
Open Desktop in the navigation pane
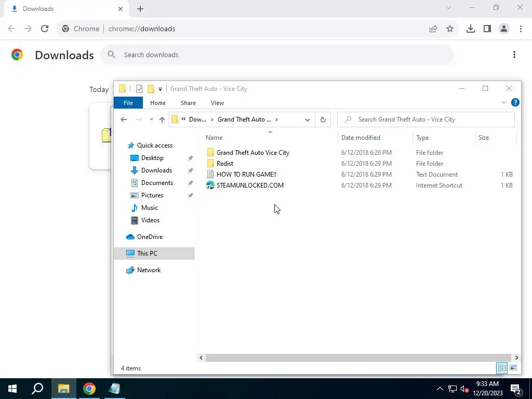pos(152,158)
